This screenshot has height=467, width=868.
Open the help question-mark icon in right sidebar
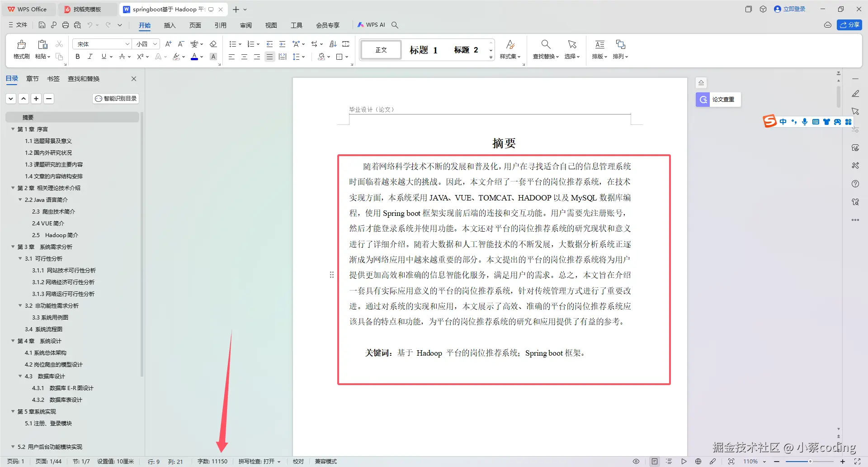click(855, 184)
